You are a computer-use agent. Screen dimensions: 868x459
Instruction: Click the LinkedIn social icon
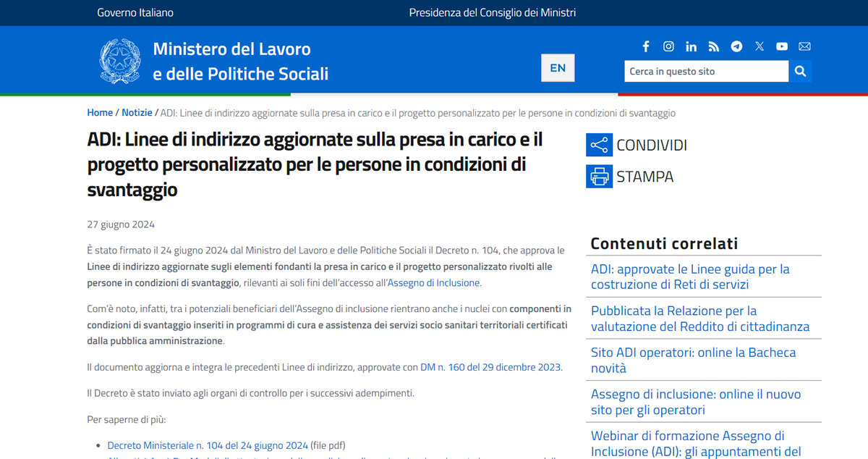[691, 46]
